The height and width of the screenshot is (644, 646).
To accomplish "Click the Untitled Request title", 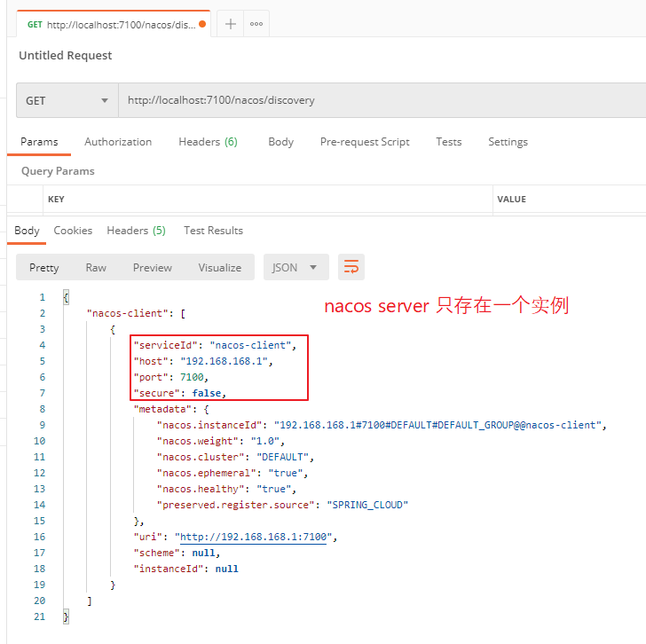I will click(65, 56).
